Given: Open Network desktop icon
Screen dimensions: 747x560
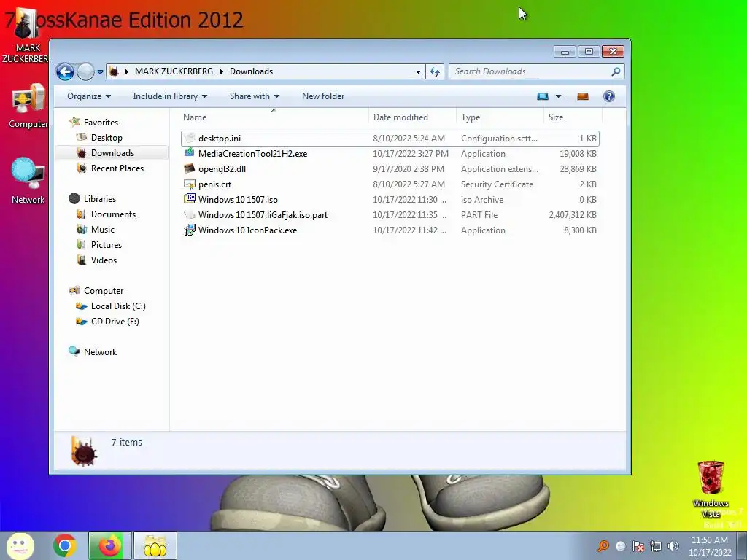Looking at the screenshot, I should [28, 181].
